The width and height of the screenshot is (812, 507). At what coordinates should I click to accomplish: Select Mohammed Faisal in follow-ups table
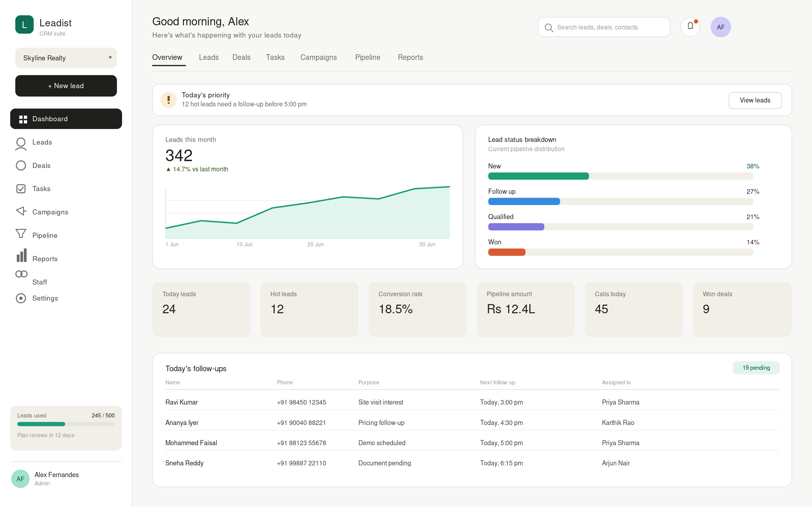(x=191, y=442)
